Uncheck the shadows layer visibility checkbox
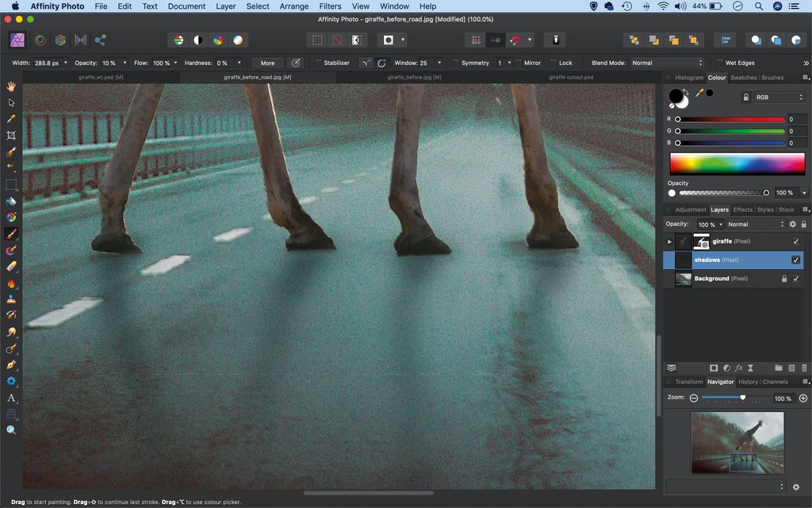The width and height of the screenshot is (812, 508). pos(795,260)
